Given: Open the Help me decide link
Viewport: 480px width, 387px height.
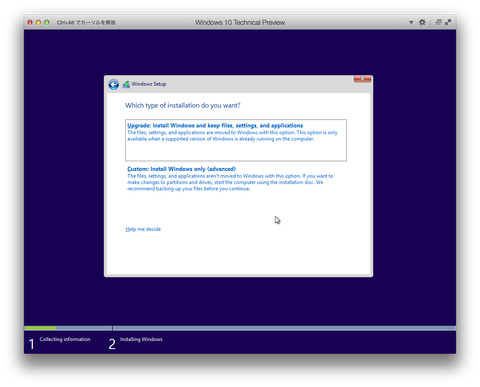Looking at the screenshot, I should 143,229.
